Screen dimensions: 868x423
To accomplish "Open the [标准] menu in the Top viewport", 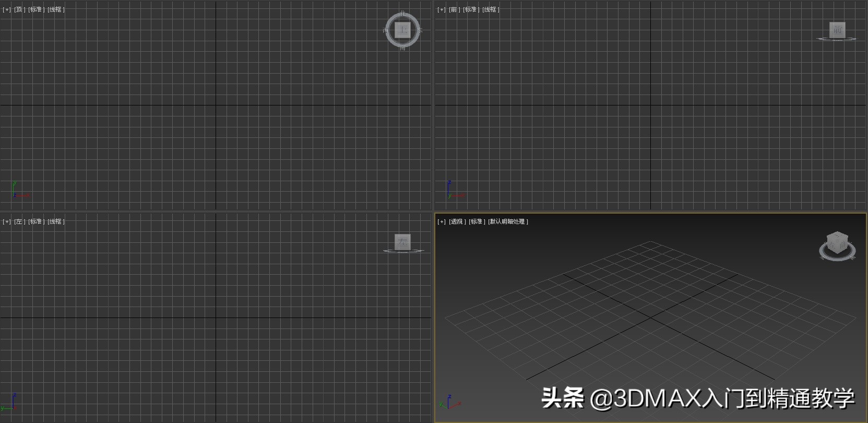I will (x=36, y=9).
